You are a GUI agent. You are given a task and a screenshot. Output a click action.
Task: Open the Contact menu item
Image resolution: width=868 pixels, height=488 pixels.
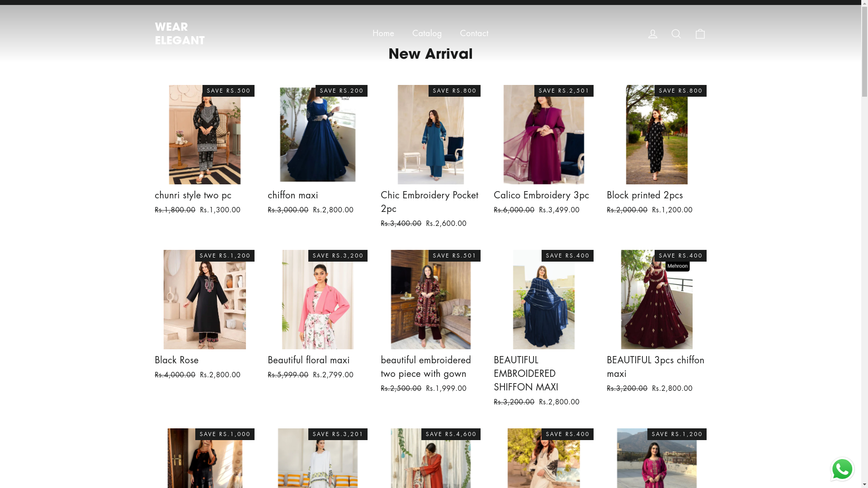point(474,33)
